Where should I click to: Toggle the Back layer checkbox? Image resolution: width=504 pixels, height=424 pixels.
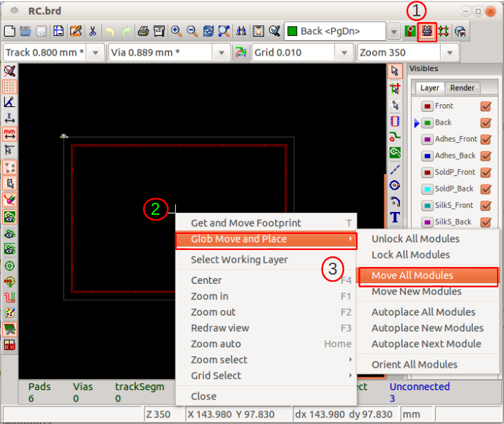click(486, 123)
